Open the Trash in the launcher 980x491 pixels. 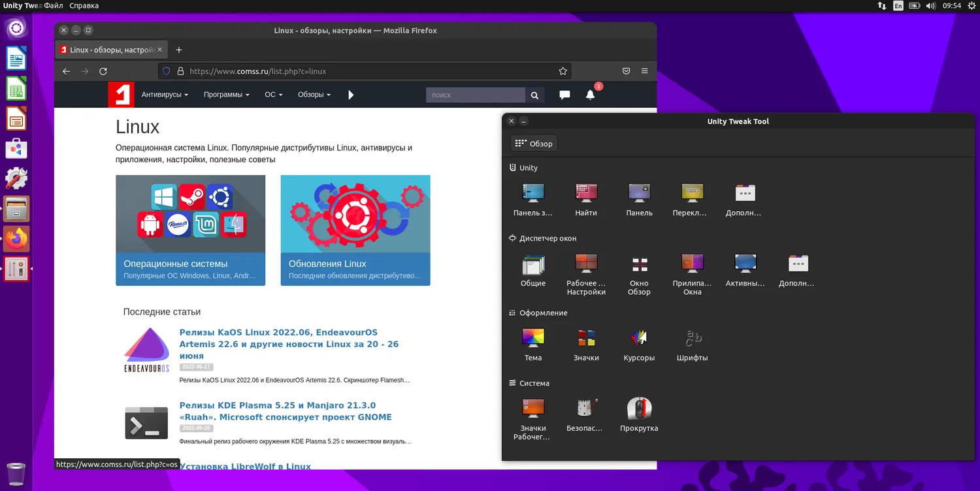[x=16, y=474]
